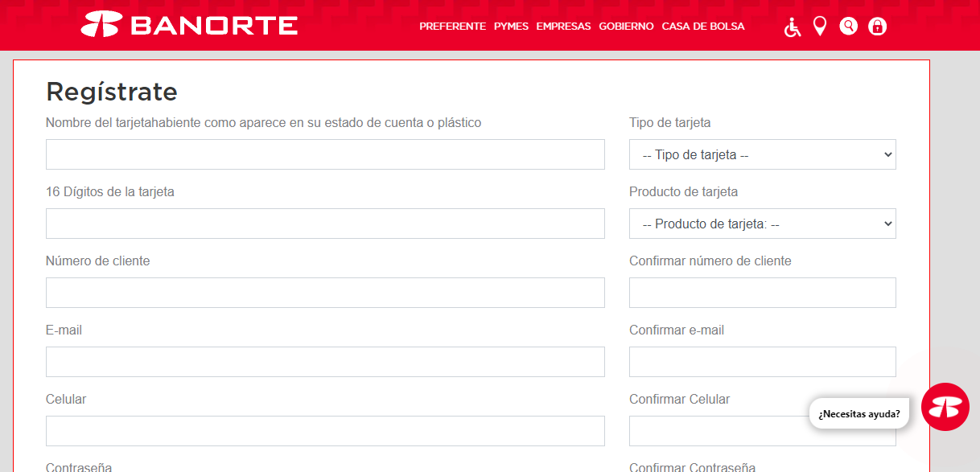Select the Celular input field
Screen dimensions: 980x472
point(325,431)
